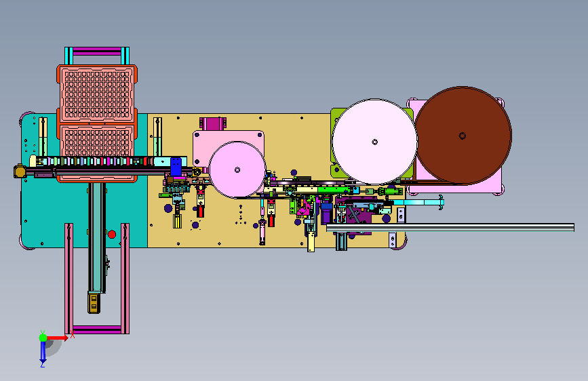Select the magenta handle bar atop the tray frame

(97, 52)
